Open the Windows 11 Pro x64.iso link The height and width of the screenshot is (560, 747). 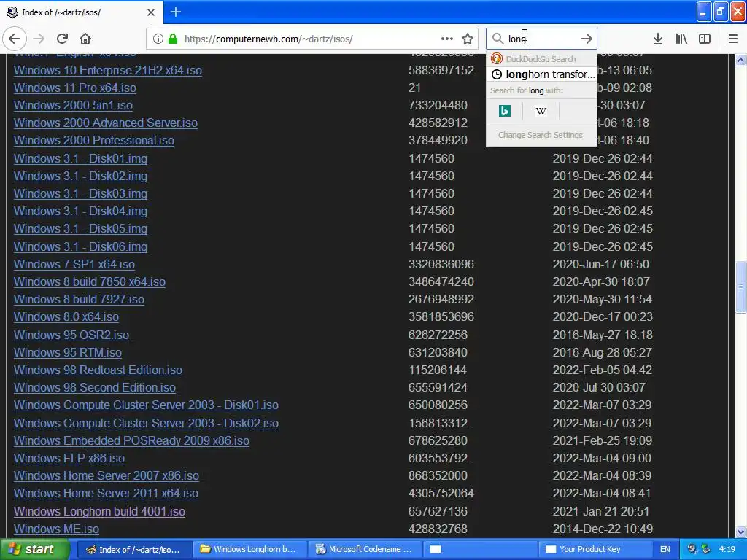75,87
